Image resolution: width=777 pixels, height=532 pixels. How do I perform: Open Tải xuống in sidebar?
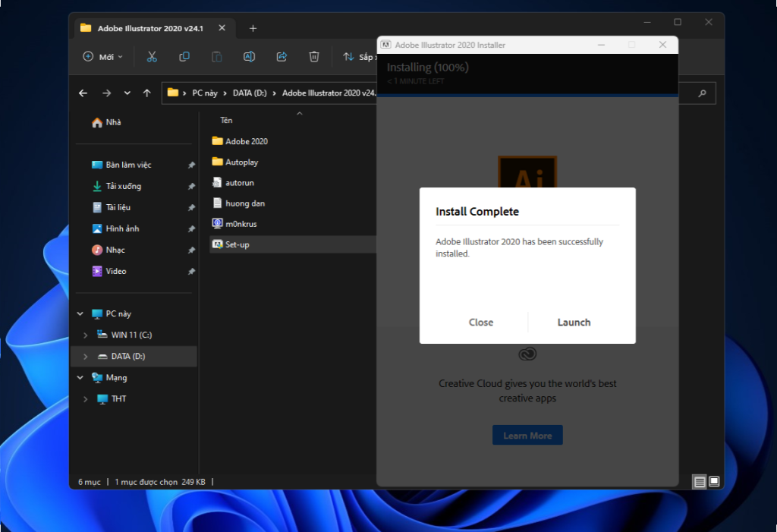(x=117, y=186)
